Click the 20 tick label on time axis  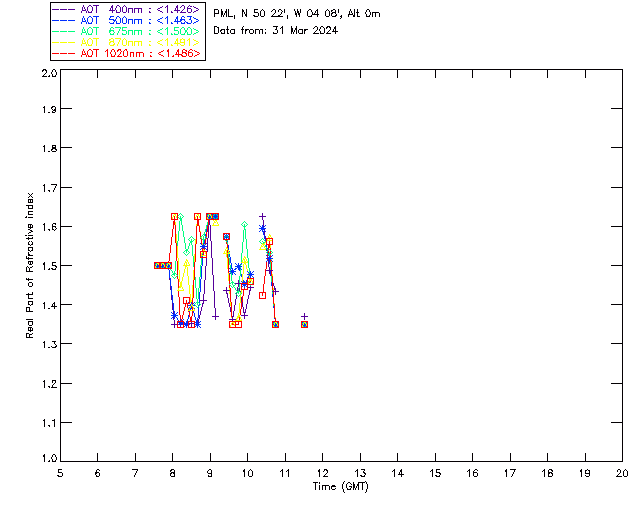pos(622,472)
